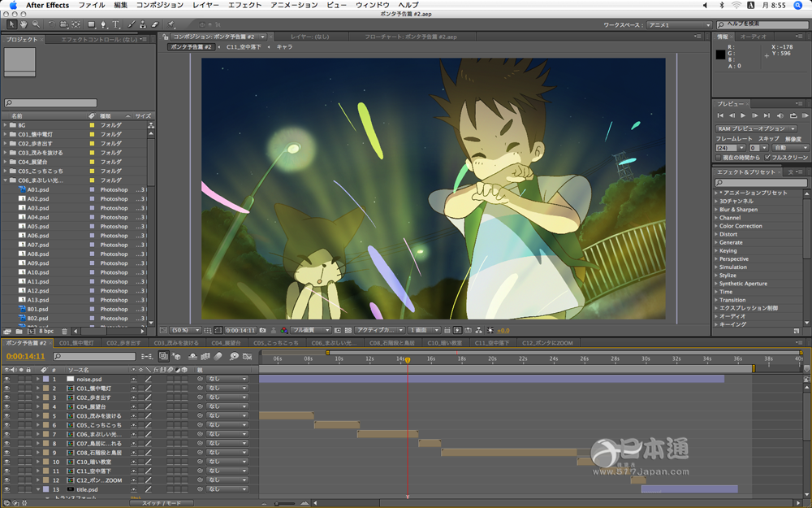This screenshot has width=812, height=508.
Task: Toggle audio mute in the Preview panel
Action: [x=780, y=115]
